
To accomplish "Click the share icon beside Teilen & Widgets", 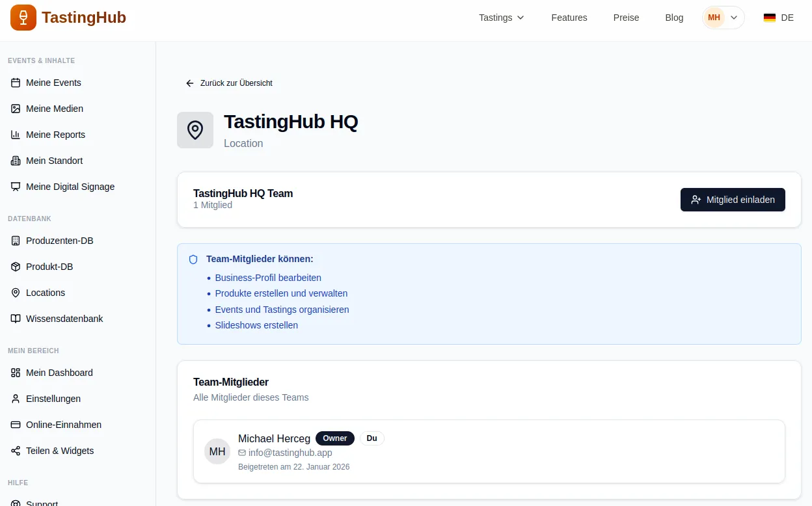I will click(x=16, y=451).
